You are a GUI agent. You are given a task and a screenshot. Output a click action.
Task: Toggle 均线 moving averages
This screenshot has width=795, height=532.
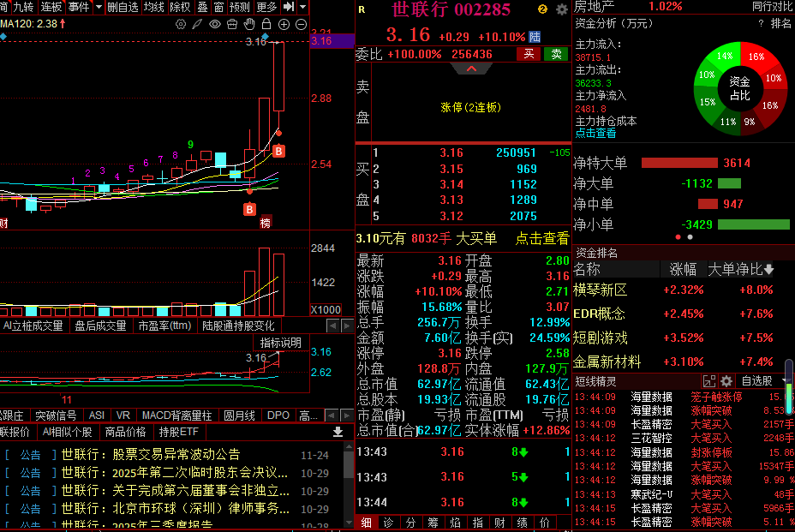tap(154, 7)
